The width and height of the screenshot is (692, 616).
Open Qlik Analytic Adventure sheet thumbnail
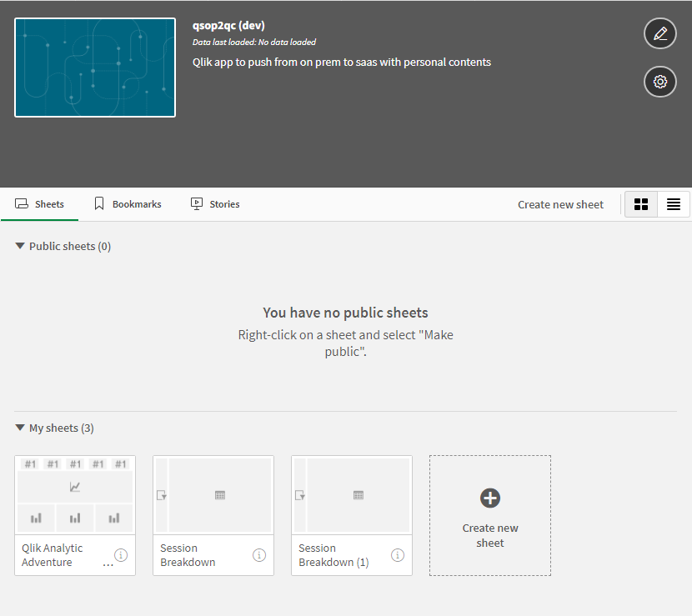[x=75, y=495]
